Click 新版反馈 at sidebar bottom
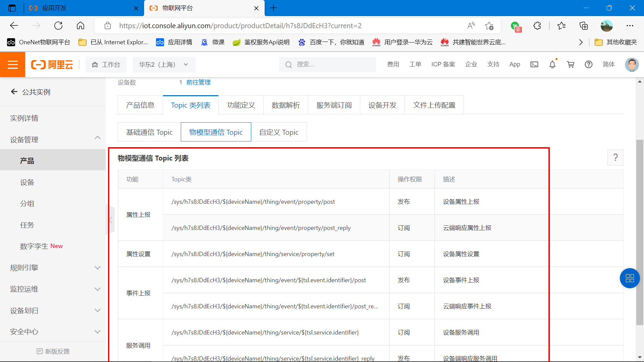This screenshot has height=362, width=644. [x=53, y=351]
